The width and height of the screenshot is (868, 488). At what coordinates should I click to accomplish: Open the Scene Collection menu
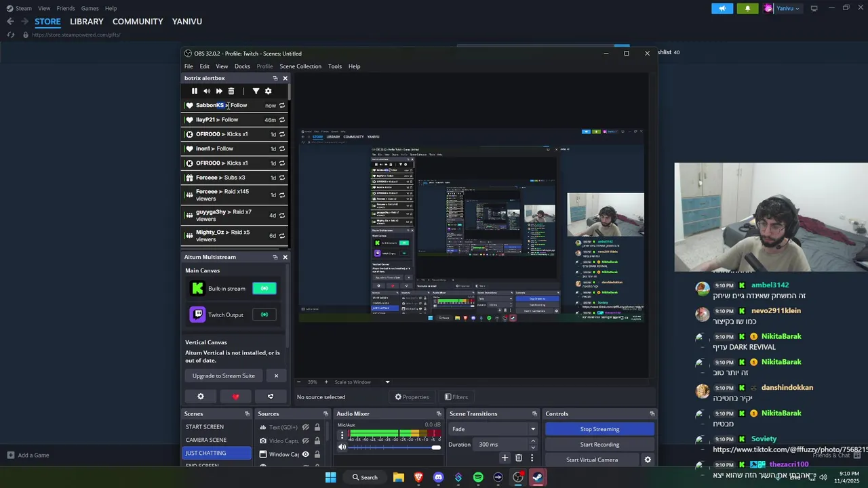click(x=300, y=66)
